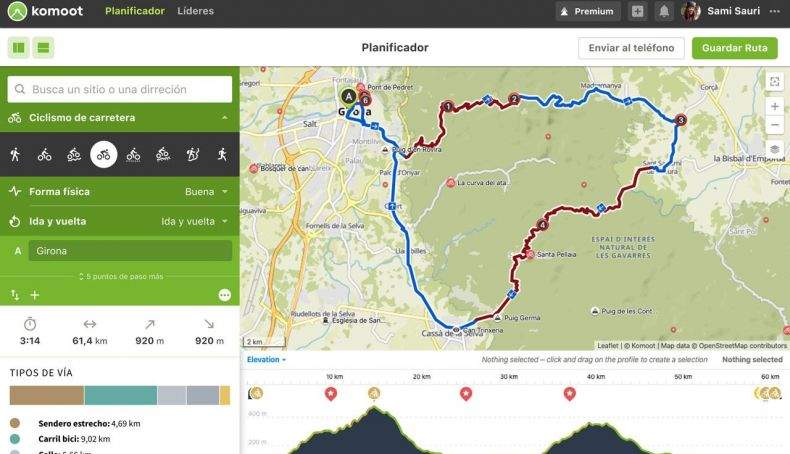
Task: Click the map layers icon
Action: (x=775, y=150)
